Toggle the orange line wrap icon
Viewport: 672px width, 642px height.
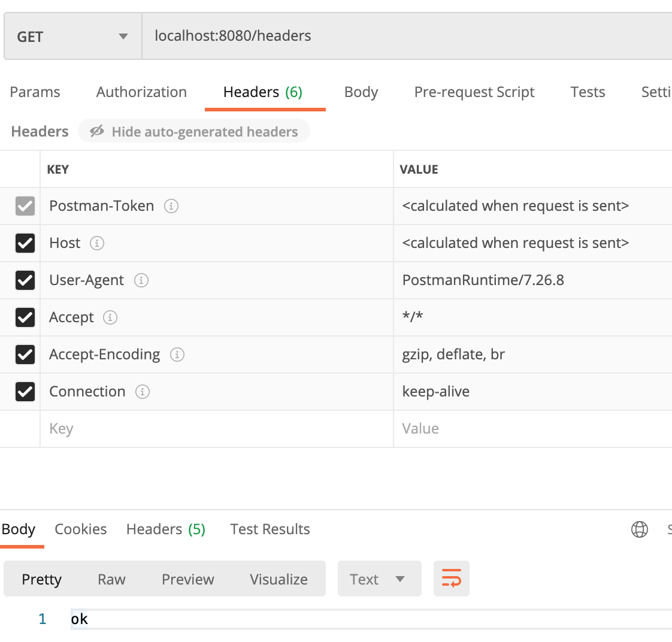tap(451, 579)
